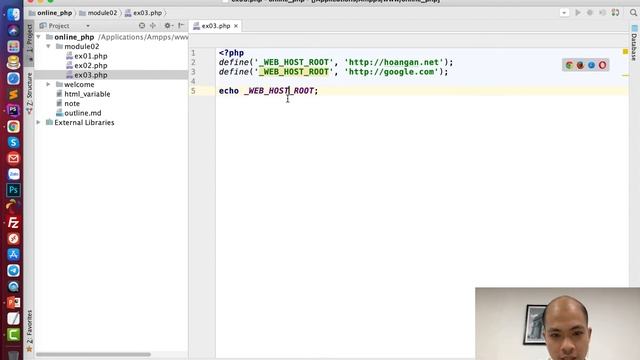Screen dimensions: 640x360
Task: Select ex03.php in project tree
Action: (x=91, y=75)
